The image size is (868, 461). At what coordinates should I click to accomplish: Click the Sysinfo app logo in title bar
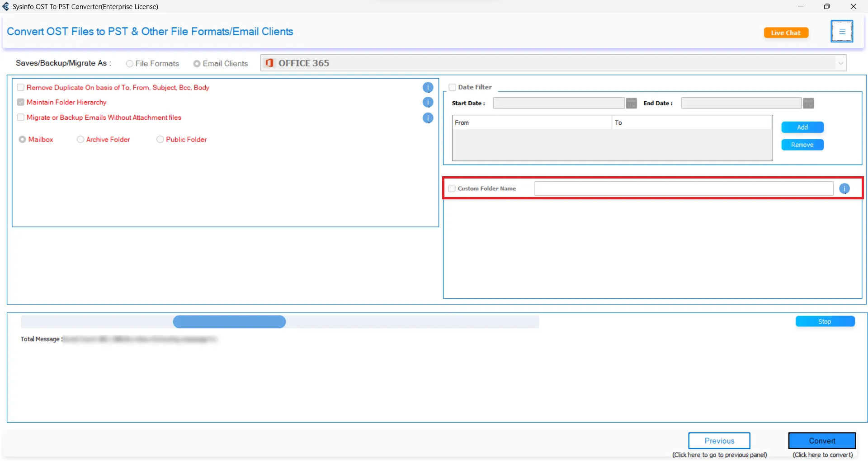6,7
